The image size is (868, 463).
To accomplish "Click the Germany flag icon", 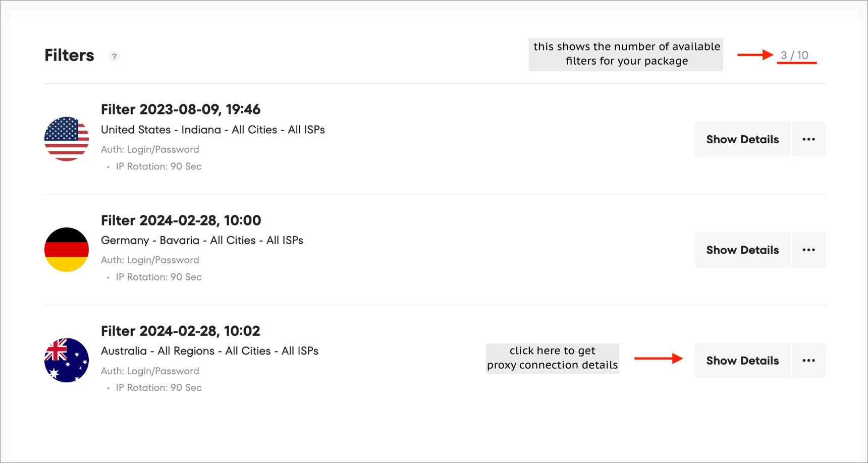I will pyautogui.click(x=67, y=250).
